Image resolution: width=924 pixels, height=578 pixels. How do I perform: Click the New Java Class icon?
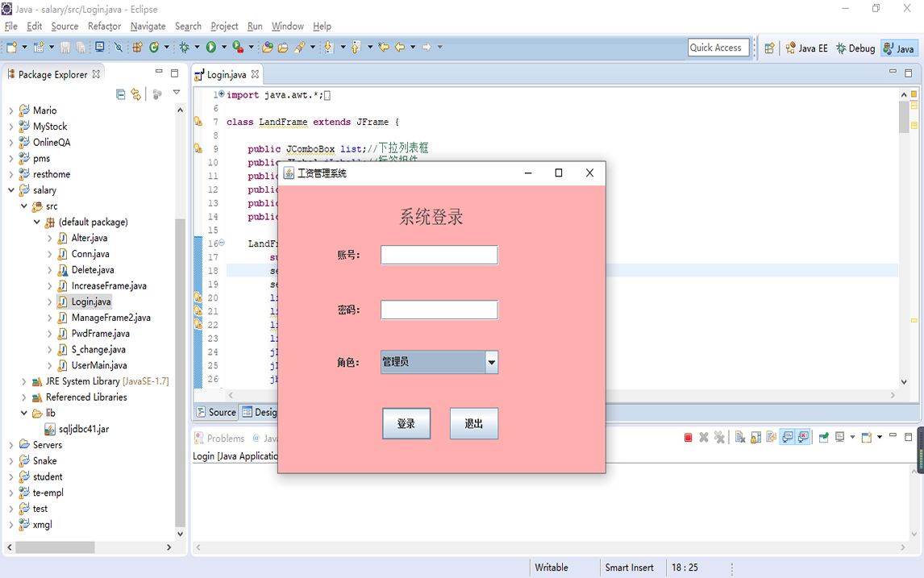pyautogui.click(x=154, y=47)
